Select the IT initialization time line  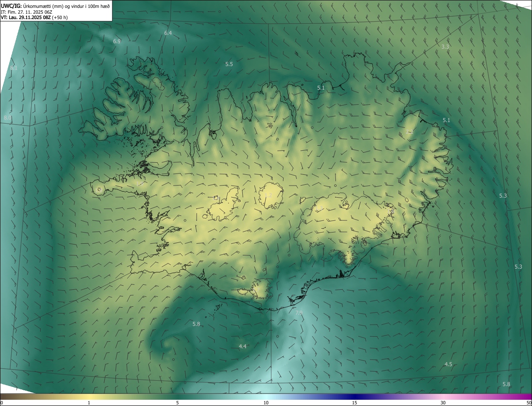point(27,12)
